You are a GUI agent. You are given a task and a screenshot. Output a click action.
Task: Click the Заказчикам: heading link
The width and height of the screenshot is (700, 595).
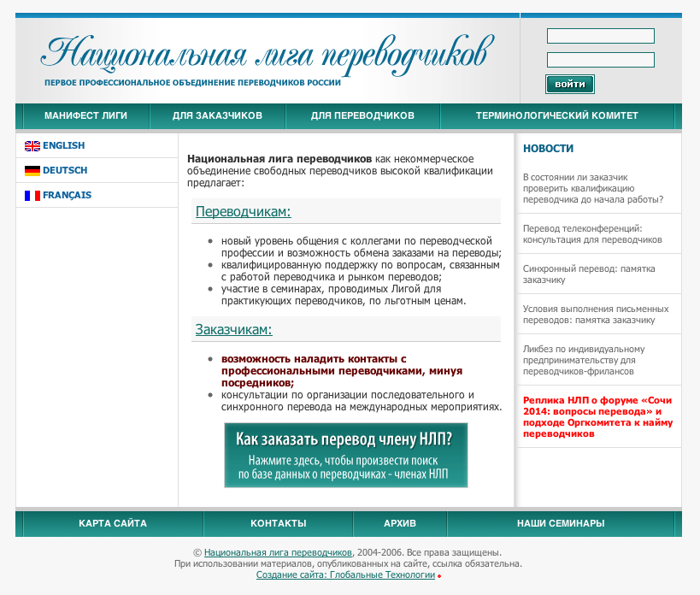point(234,329)
